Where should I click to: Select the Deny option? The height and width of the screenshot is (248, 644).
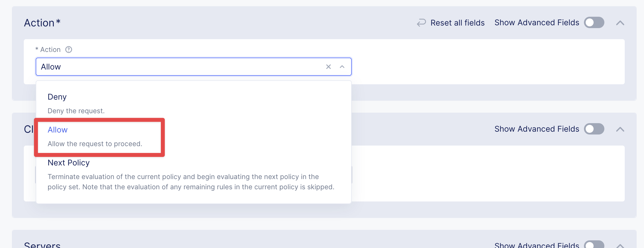coord(57,97)
